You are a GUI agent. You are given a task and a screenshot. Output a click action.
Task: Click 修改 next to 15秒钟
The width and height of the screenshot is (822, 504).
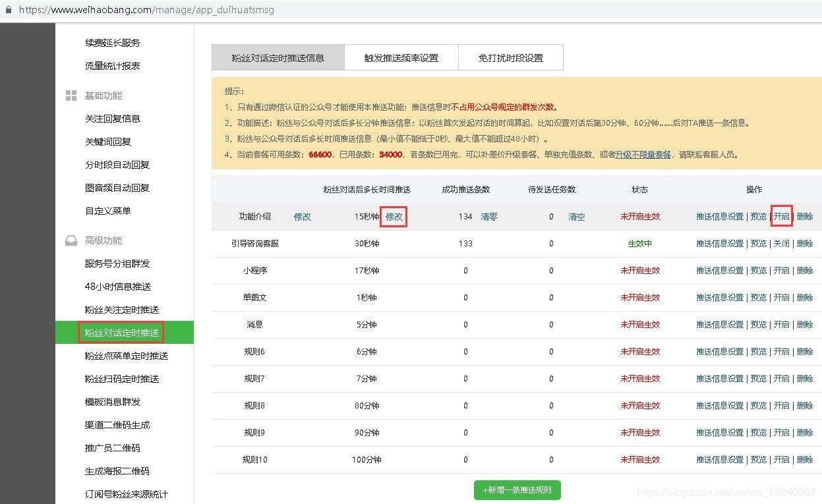coord(394,217)
